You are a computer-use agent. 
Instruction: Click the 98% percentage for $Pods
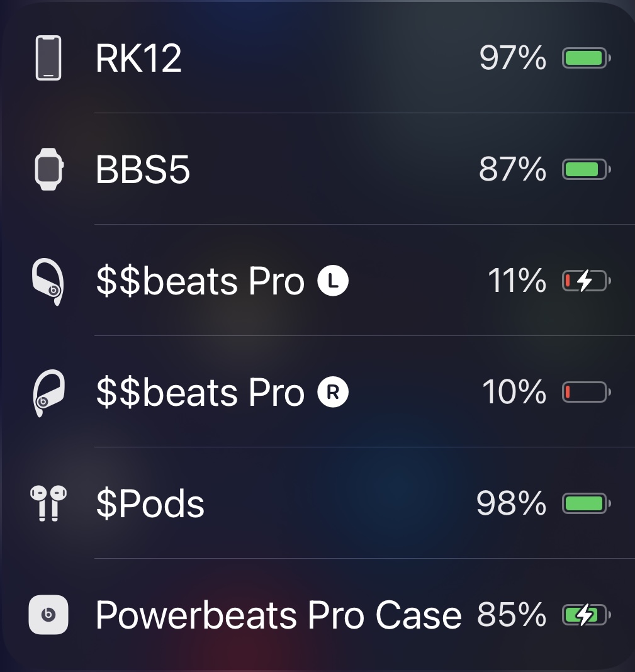point(512,503)
